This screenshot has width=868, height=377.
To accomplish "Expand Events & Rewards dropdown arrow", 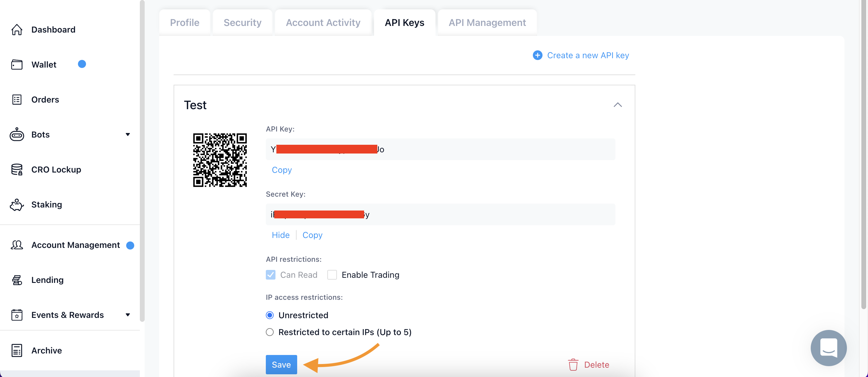I will click(128, 315).
